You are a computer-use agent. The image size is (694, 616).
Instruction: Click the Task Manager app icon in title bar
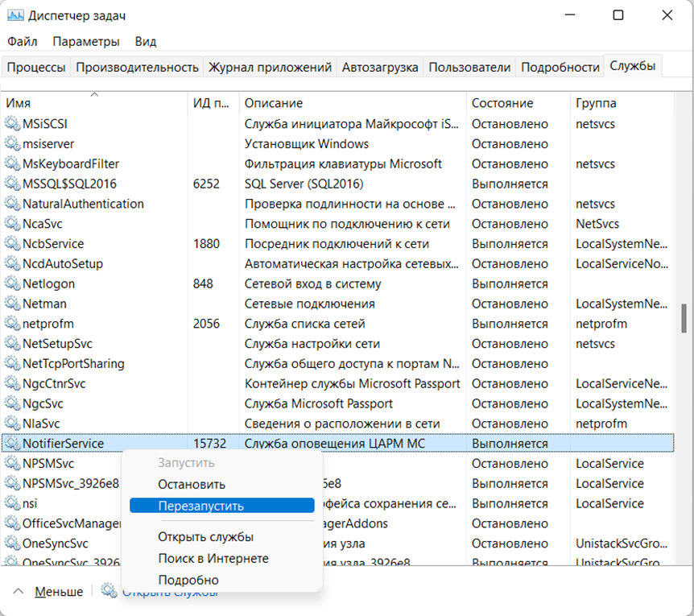pyautogui.click(x=15, y=16)
